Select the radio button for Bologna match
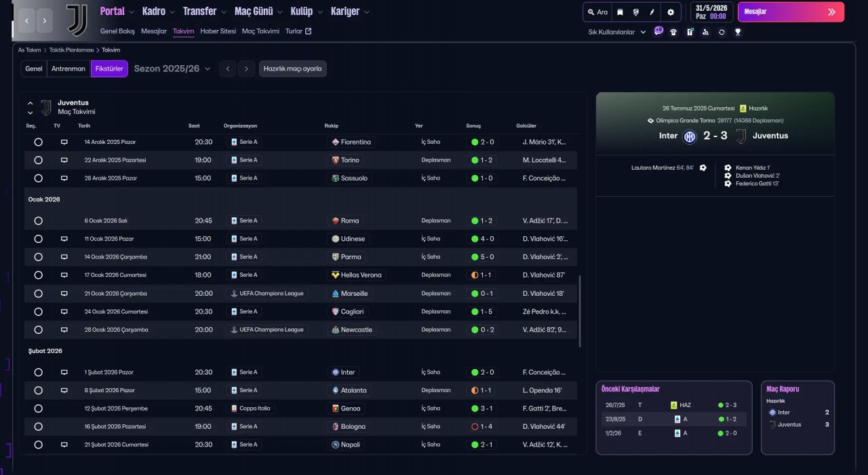 pyautogui.click(x=38, y=427)
